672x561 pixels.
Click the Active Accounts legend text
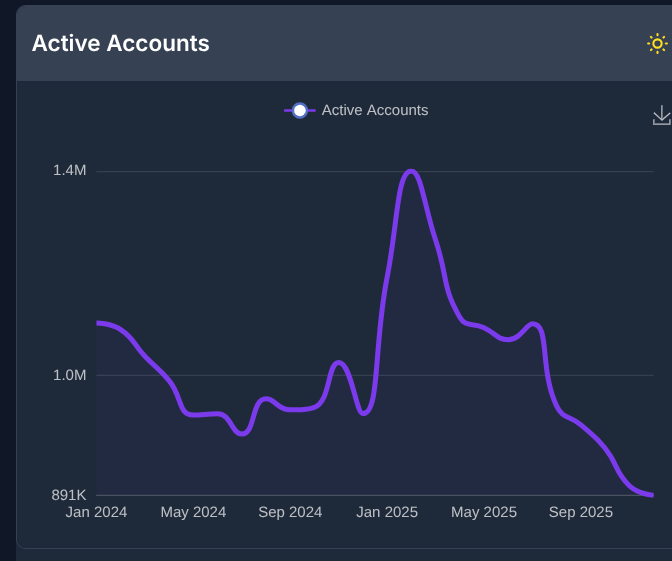375,110
